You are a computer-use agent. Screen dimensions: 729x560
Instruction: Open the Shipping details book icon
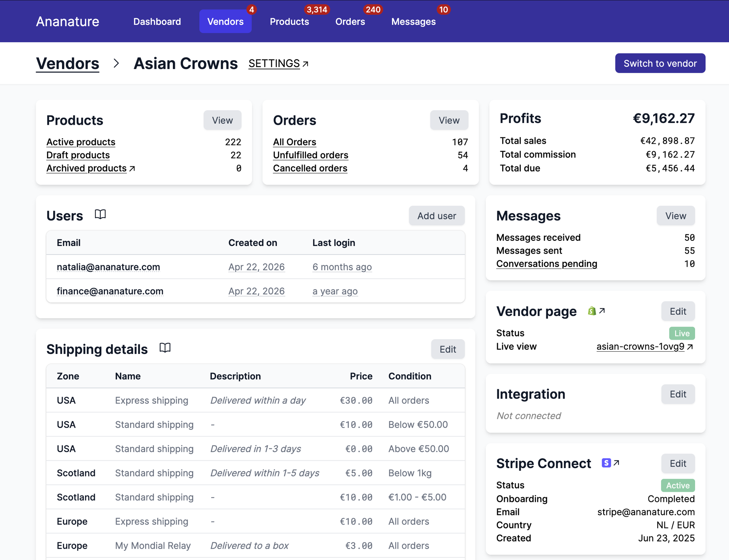(165, 348)
